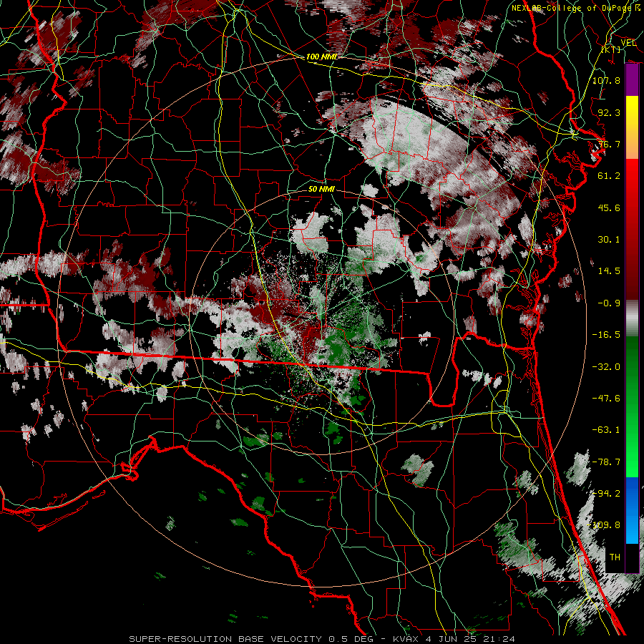This screenshot has width=644, height=644.
Task: Click the NEXLAB-College of DuPage credit text
Action: (x=575, y=8)
